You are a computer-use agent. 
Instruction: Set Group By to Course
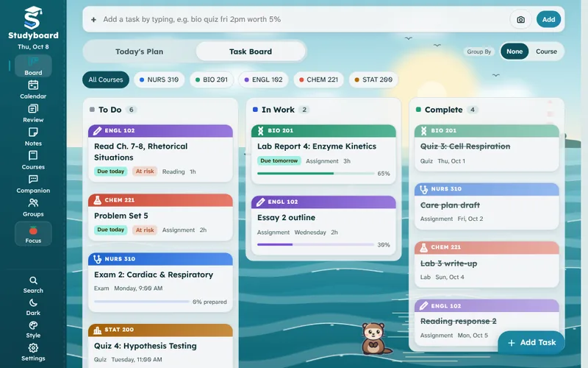coord(546,52)
